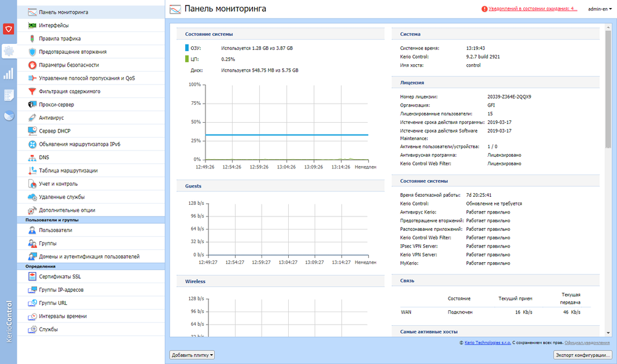Open the admin-en user dropdown
The width and height of the screenshot is (617, 364).
click(x=600, y=9)
